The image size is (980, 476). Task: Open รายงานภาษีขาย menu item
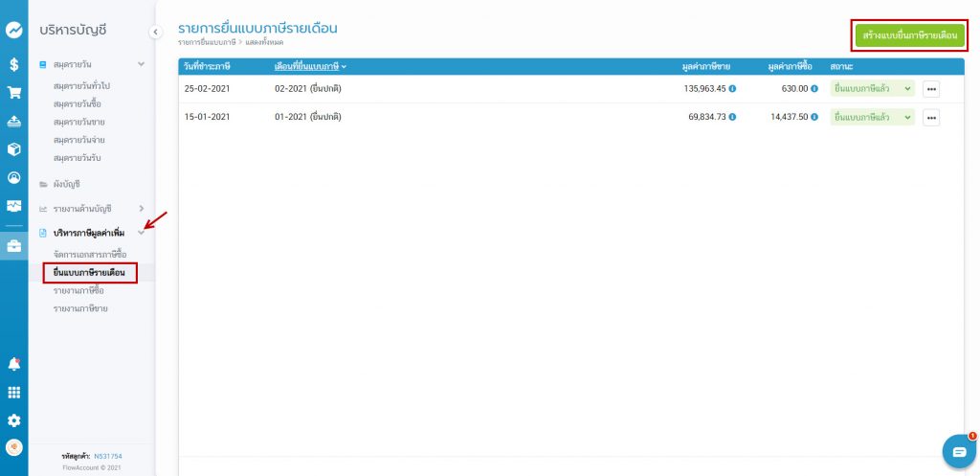80,308
